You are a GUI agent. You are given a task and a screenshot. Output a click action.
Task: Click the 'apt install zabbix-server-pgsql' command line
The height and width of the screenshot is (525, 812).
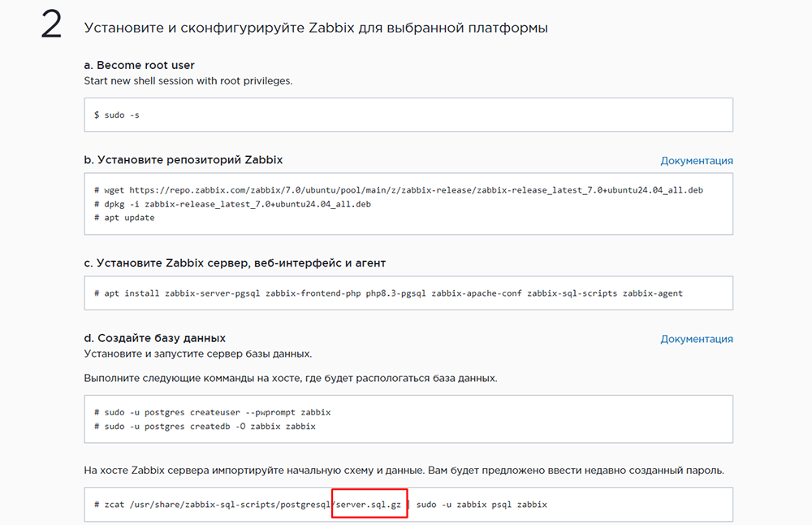point(388,293)
